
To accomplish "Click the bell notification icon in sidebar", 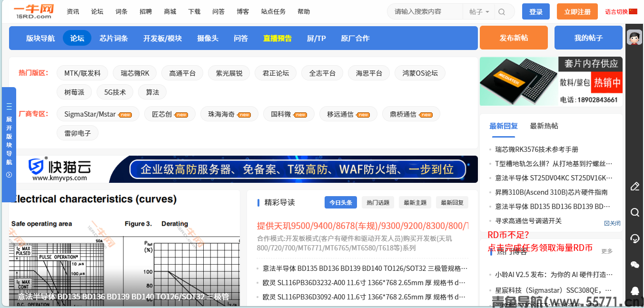I will [634, 290].
